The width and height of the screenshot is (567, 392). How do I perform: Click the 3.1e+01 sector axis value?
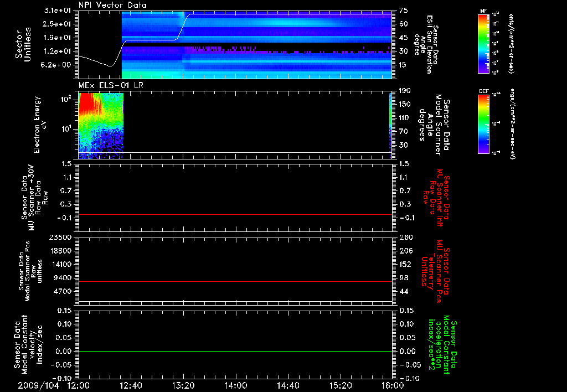(x=58, y=11)
